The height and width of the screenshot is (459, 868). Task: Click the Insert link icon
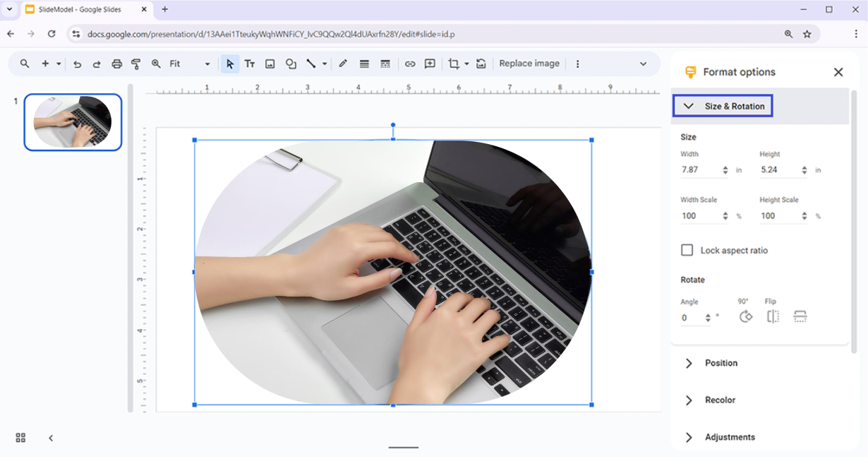(409, 64)
